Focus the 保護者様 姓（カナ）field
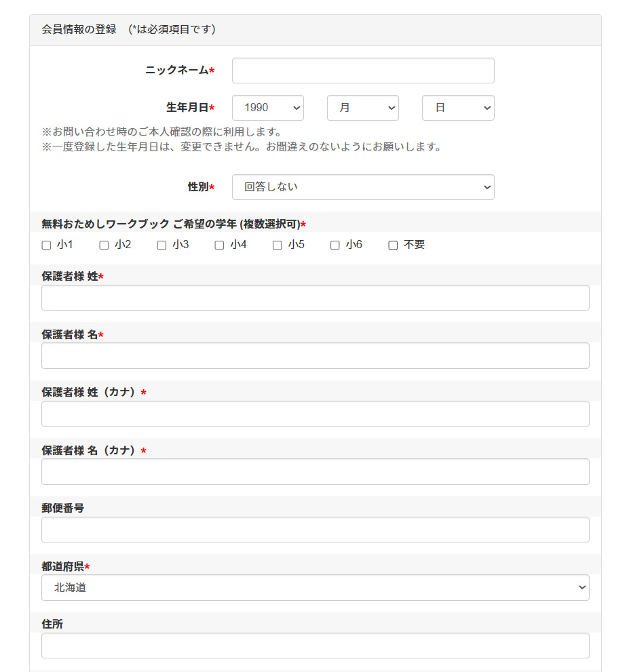Screen dimensions: 631x672 tap(315, 414)
